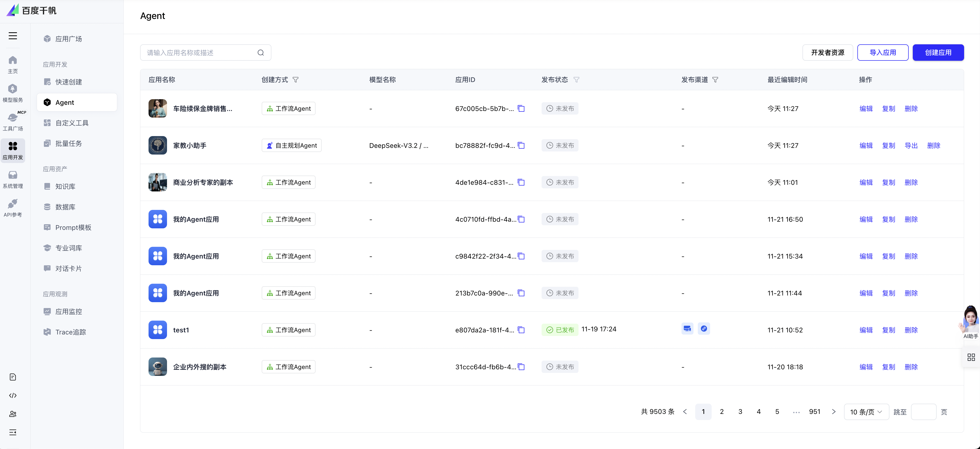Expand the 10 条/页 page size dropdown
This screenshot has width=980, height=449.
(866, 412)
